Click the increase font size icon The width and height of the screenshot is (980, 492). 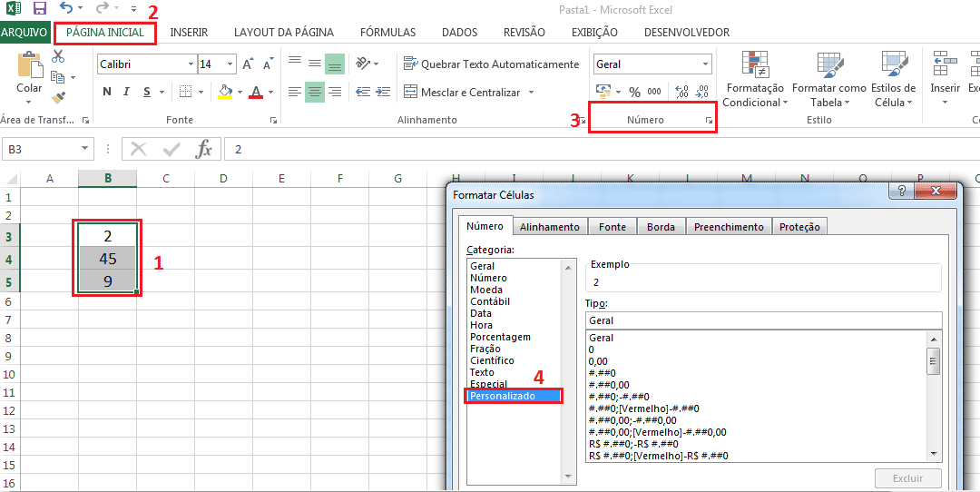pyautogui.click(x=248, y=64)
